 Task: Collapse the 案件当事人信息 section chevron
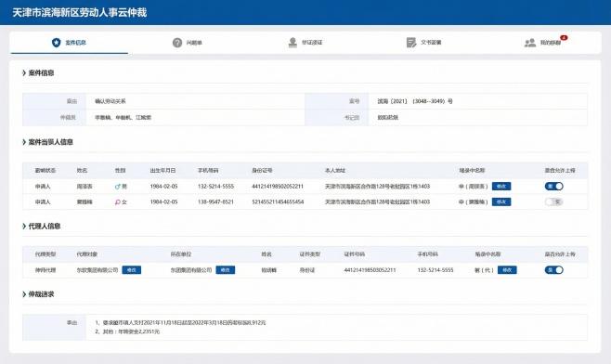[x=24, y=142]
